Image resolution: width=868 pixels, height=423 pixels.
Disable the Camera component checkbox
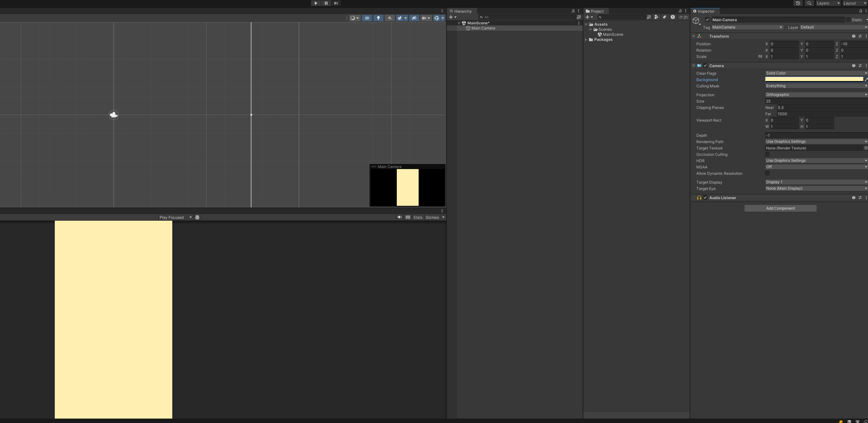(705, 66)
